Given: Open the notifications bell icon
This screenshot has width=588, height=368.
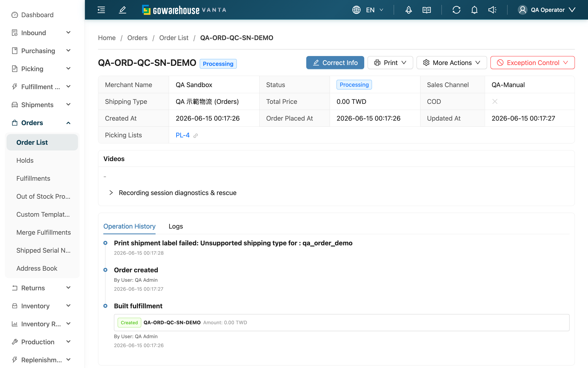Looking at the screenshot, I should (474, 10).
